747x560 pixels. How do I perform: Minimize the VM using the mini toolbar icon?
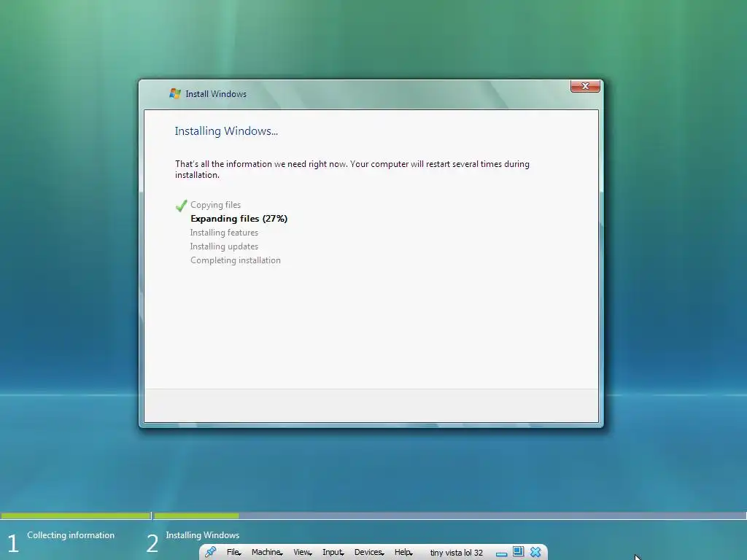[x=501, y=554]
